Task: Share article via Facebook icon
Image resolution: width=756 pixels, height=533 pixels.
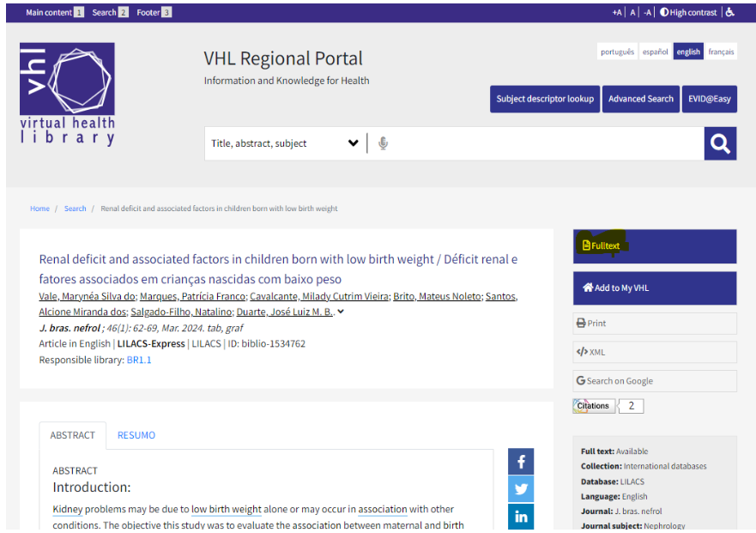Action: (521, 462)
